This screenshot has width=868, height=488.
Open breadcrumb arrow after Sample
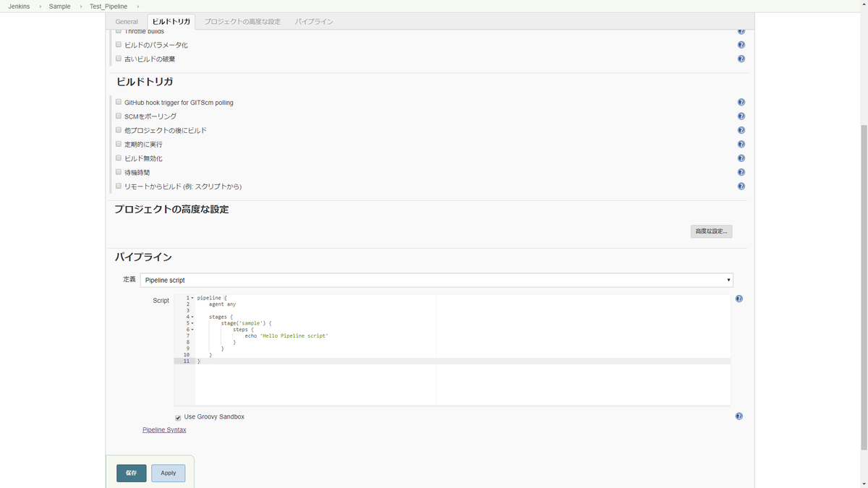(80, 7)
